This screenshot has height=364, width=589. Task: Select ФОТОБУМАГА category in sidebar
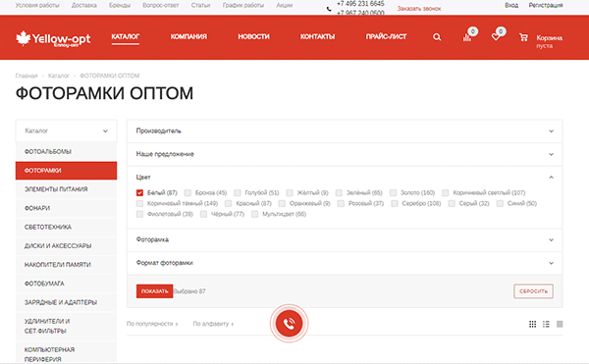66,284
